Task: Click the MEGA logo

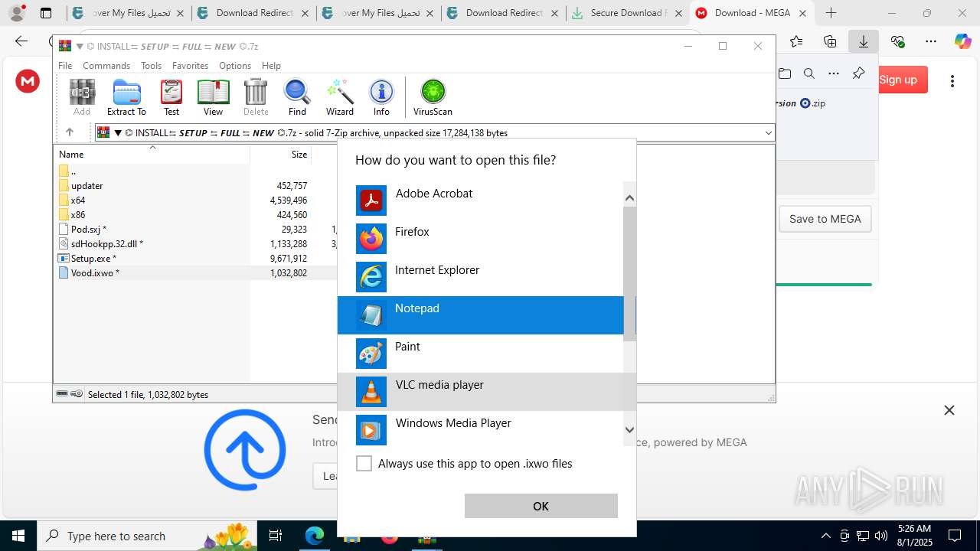Action: pos(28,80)
